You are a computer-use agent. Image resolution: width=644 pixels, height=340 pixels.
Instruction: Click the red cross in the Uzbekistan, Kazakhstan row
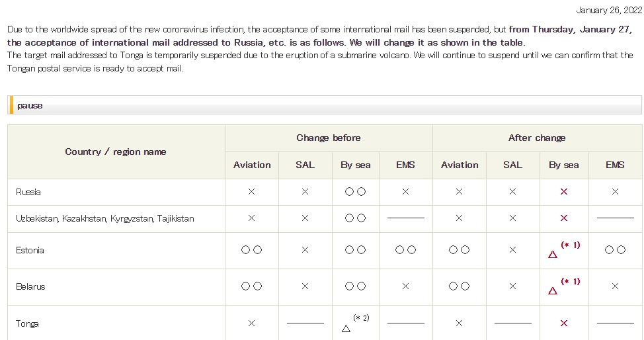pyautogui.click(x=564, y=218)
